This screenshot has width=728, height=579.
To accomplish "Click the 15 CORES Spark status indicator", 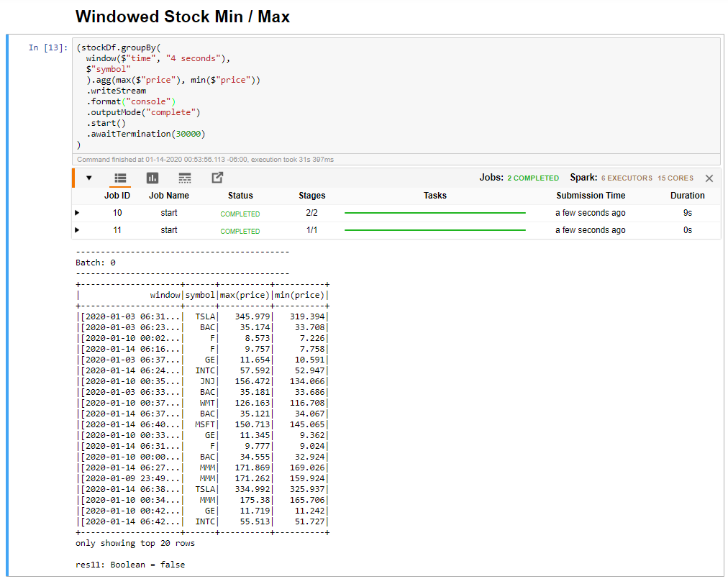I will point(675,178).
